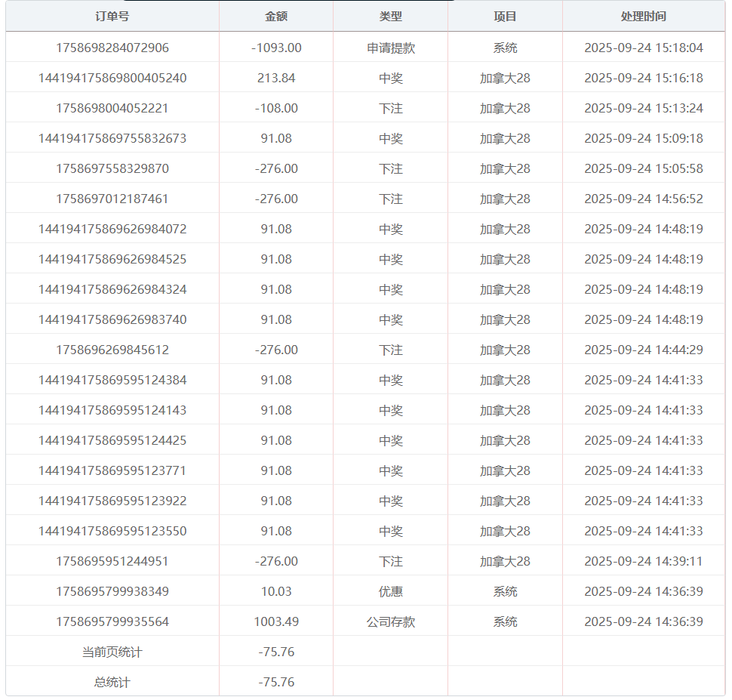
Task: Click the 类型 column header
Action: pos(389,16)
